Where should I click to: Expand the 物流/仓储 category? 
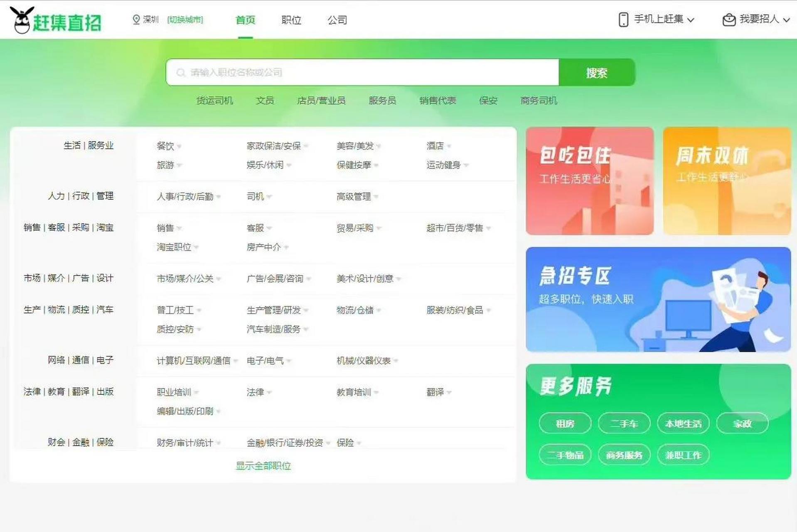coord(359,310)
